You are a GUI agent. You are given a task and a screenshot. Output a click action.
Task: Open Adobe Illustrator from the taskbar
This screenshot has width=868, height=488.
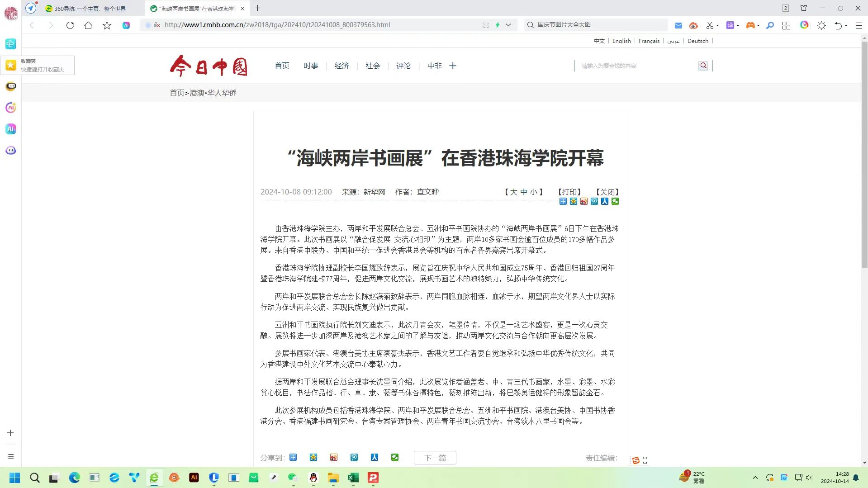tap(194, 478)
